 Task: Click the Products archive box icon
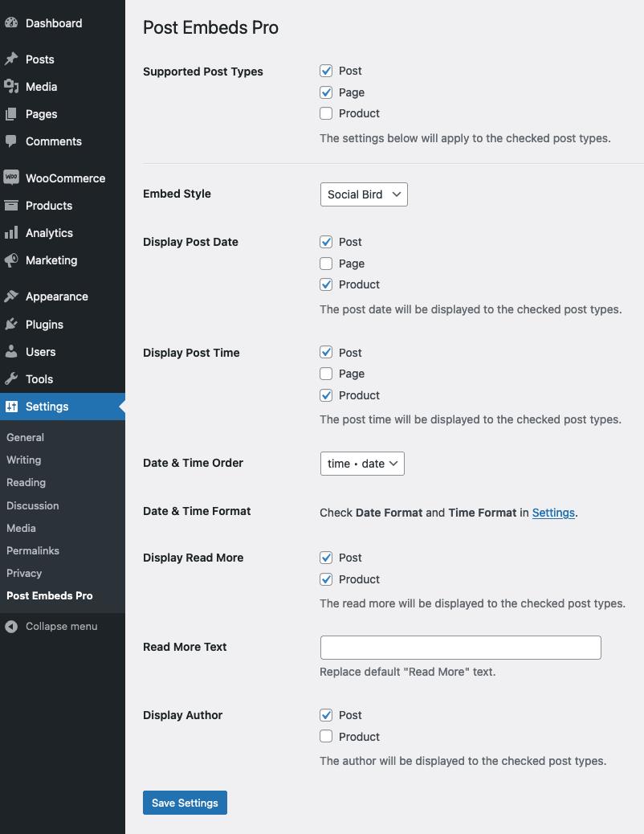click(x=11, y=206)
